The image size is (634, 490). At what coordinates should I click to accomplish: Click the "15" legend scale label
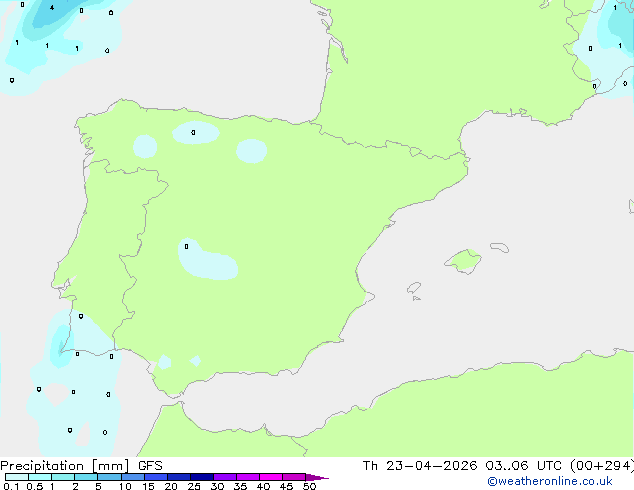[148, 486]
